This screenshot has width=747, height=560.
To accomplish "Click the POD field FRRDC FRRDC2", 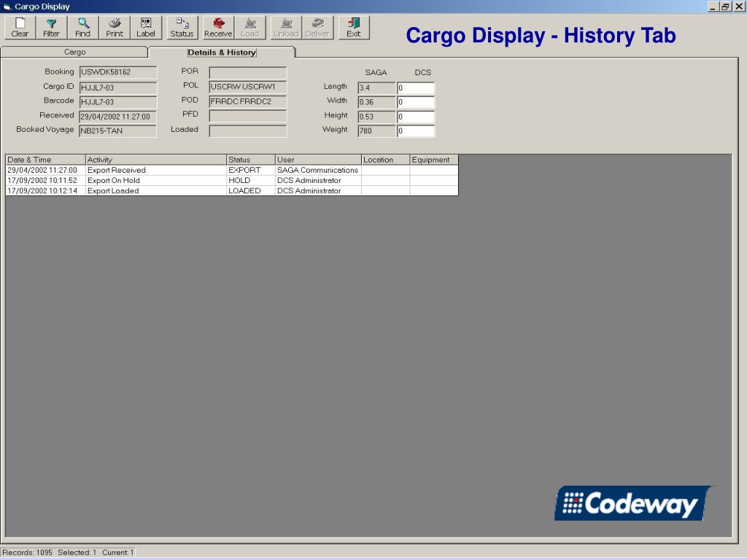I will [x=248, y=101].
